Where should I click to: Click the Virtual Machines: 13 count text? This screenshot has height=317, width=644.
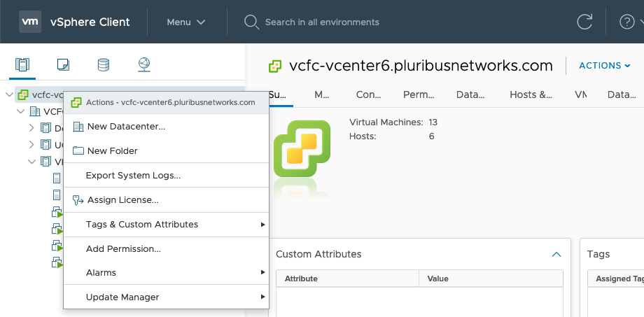tap(393, 122)
